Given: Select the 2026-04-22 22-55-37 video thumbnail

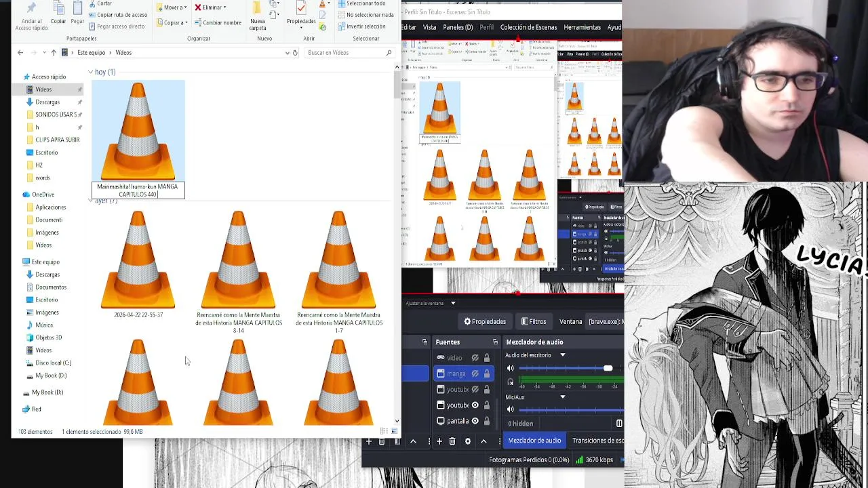Looking at the screenshot, I should click(138, 260).
